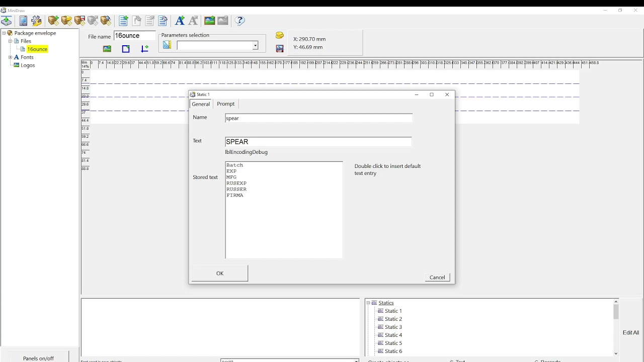Select FIRMA in the Stored text list
This screenshot has width=644, height=362.
tap(235, 196)
